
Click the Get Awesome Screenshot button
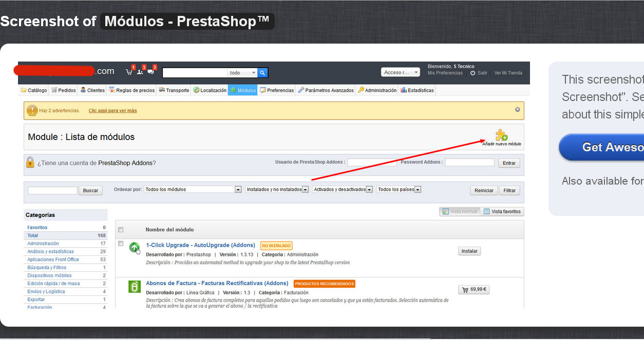[x=601, y=147]
